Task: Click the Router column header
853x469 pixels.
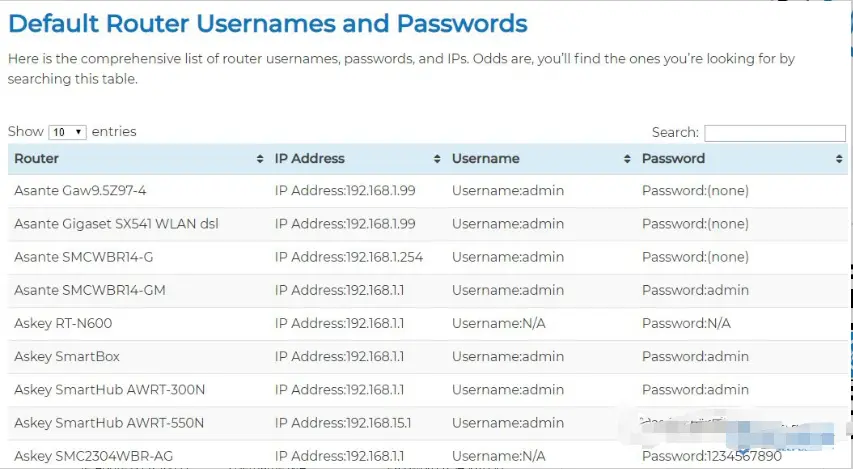Action: coord(36,158)
